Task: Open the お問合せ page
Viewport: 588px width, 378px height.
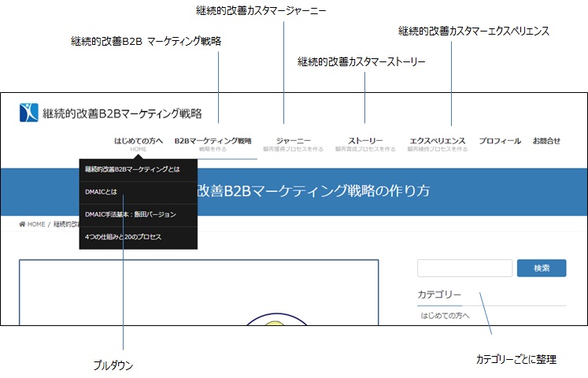Action: click(546, 141)
